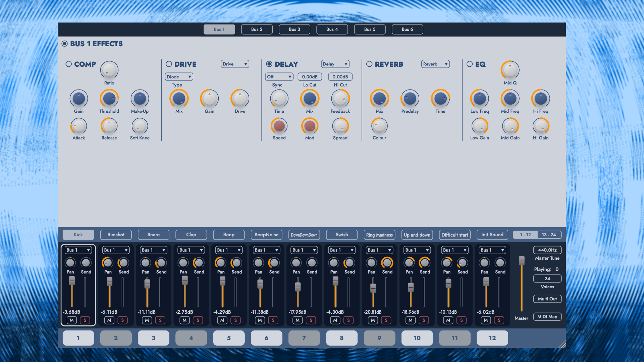Enable the REVERB effect toggle
The image size is (644, 362).
369,64
